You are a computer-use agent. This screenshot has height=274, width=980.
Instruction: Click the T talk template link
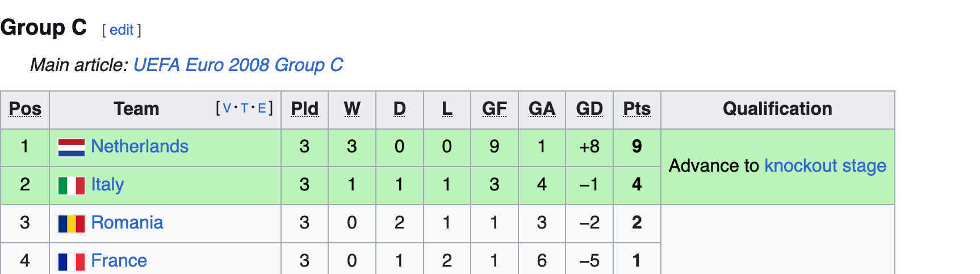click(244, 109)
